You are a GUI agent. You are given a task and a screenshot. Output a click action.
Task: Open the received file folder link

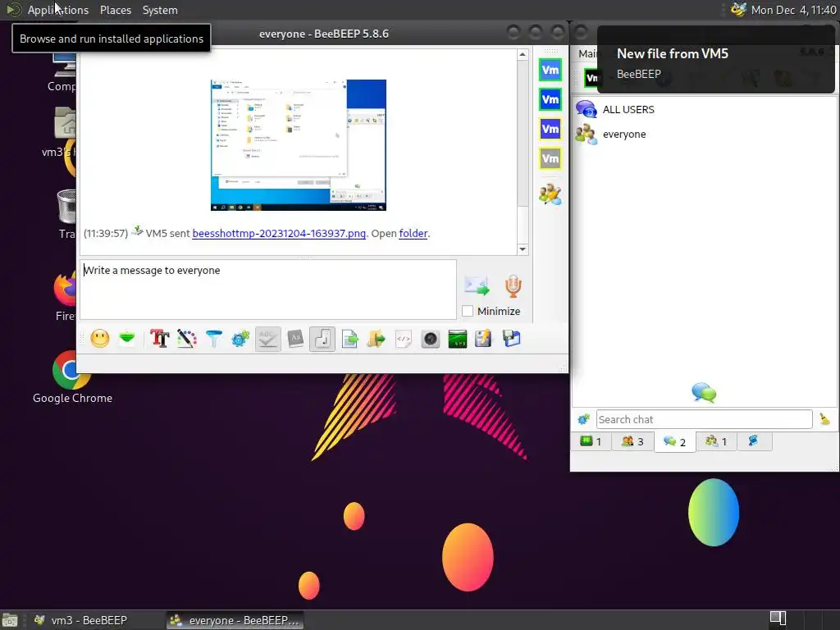coord(413,234)
